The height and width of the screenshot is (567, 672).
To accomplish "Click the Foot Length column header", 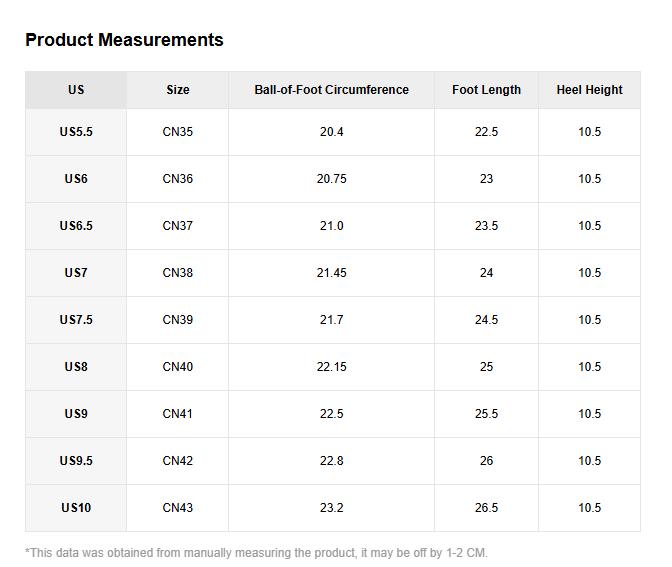I will [486, 90].
